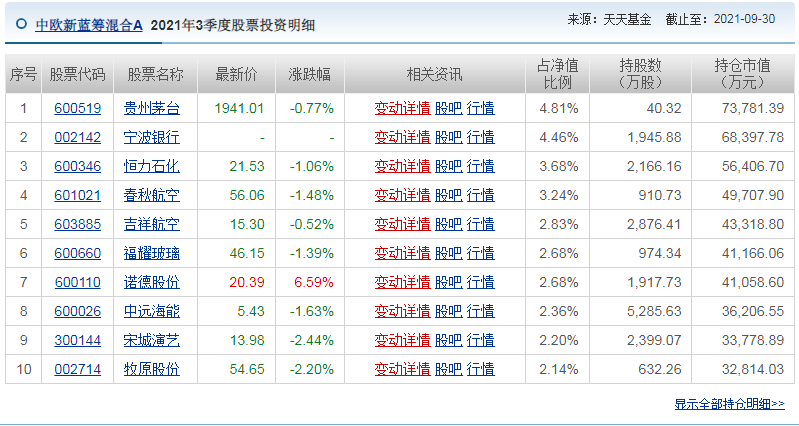Click the circle bullet icon beside fund title
This screenshot has height=426, width=799.
click(21, 24)
